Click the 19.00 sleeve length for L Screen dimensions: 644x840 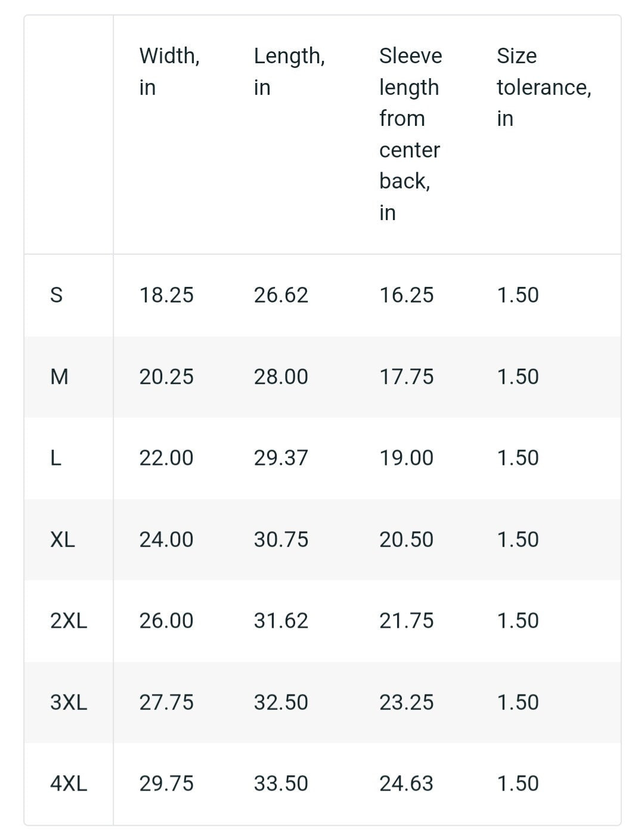click(x=406, y=458)
